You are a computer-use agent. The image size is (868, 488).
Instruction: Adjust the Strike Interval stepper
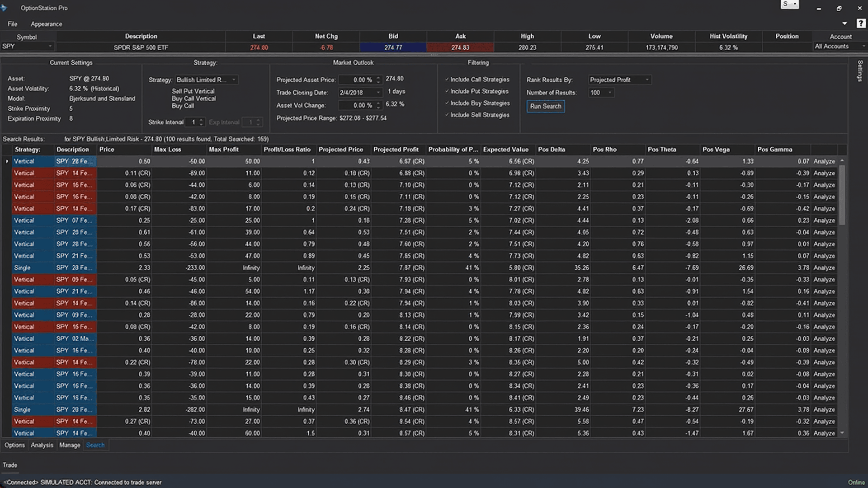point(201,122)
